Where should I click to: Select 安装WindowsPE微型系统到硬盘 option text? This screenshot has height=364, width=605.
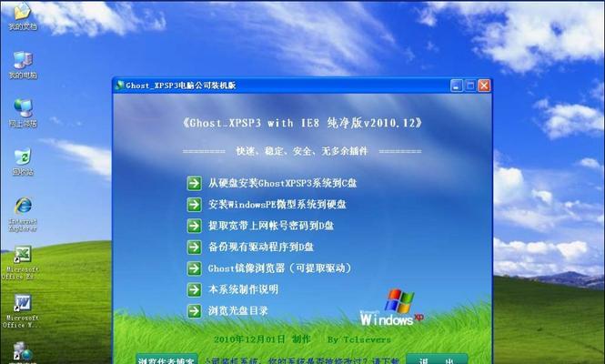pos(277,205)
